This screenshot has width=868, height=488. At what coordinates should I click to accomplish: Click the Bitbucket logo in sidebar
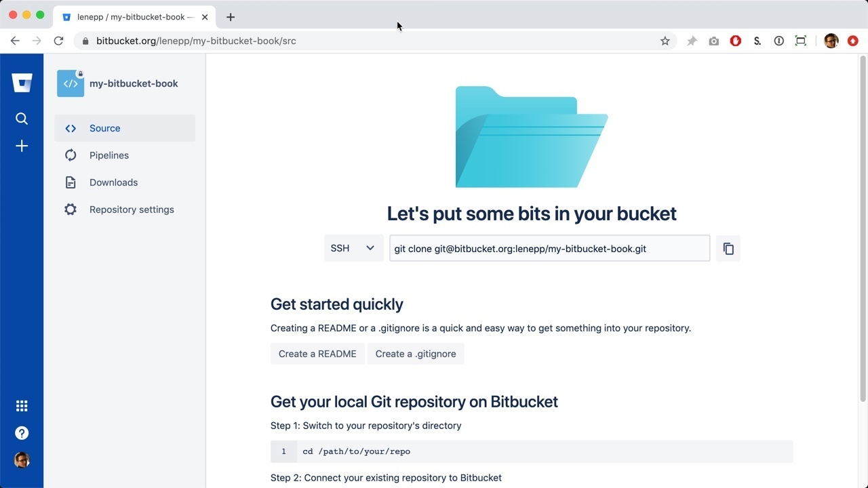22,83
